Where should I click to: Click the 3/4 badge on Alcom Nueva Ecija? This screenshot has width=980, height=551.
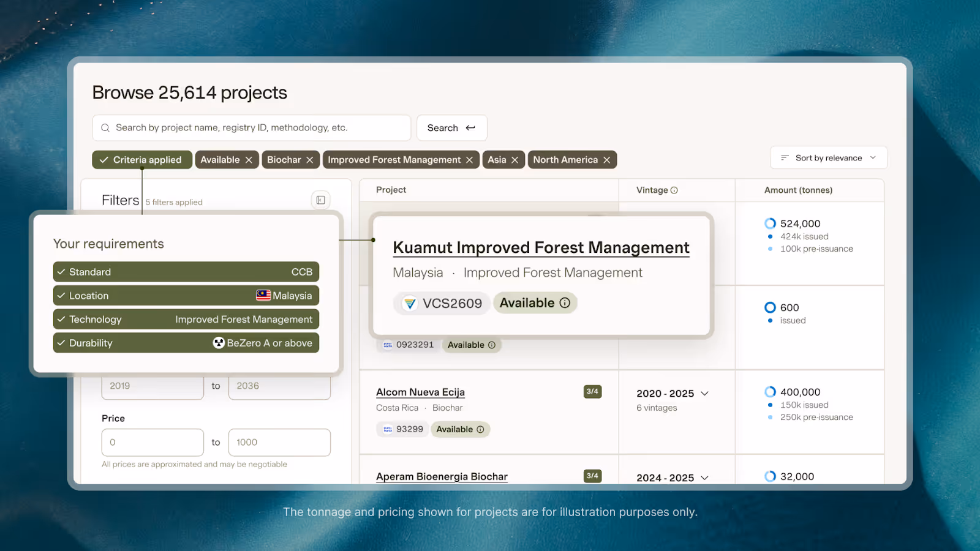[x=592, y=392]
